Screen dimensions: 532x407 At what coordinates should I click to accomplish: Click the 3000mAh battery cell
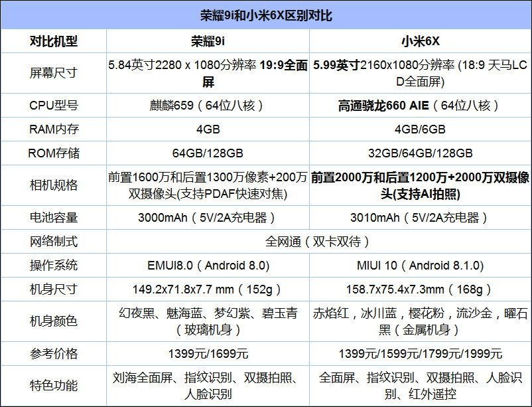208,217
